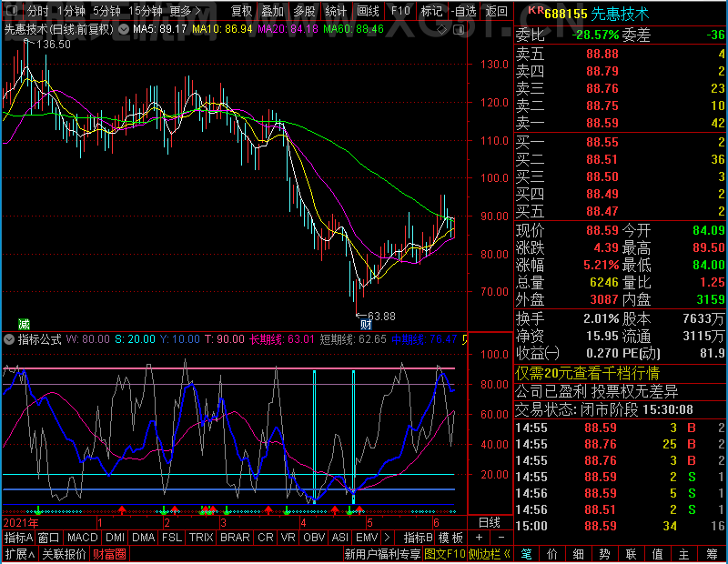Click the minus button at the indicator tab row end
Screen dimensions: 728x564
tap(501, 538)
